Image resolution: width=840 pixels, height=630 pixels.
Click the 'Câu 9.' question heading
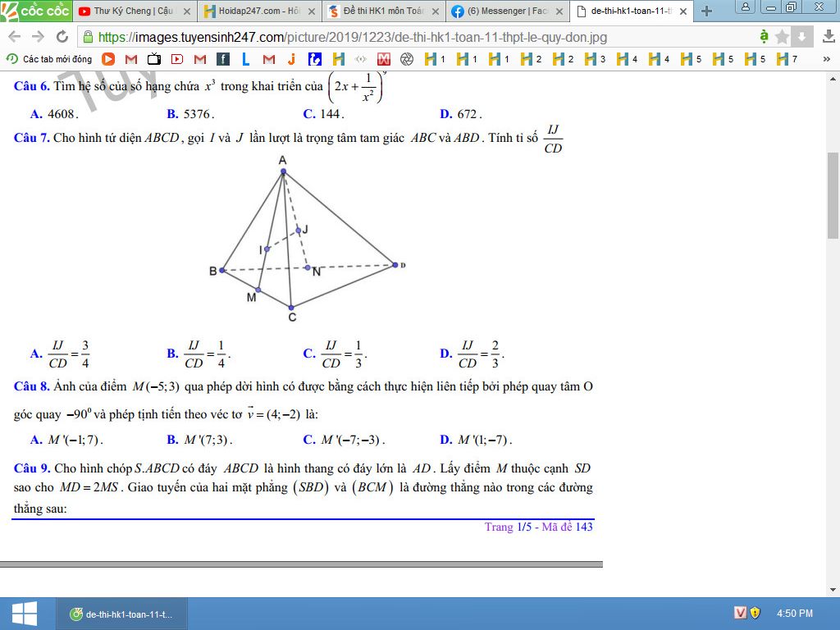32,468
